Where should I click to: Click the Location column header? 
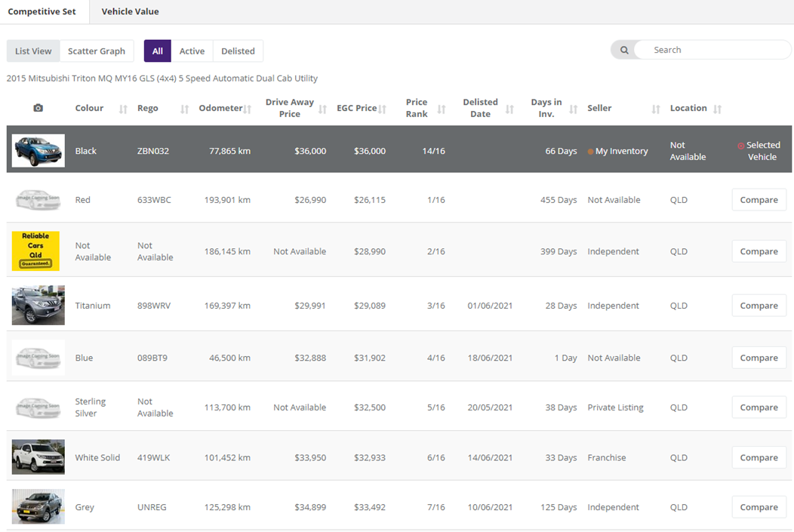click(688, 108)
